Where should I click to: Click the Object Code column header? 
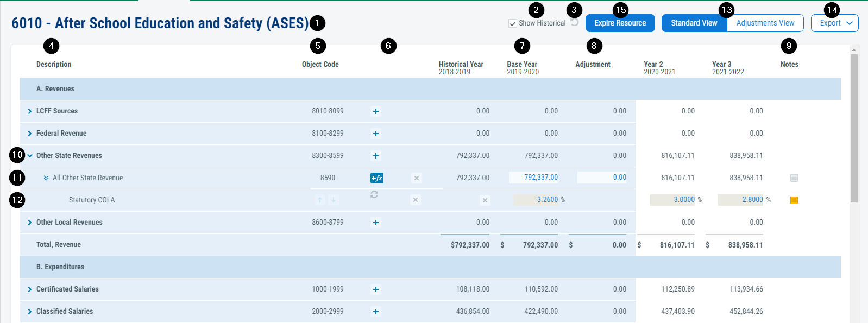[320, 64]
